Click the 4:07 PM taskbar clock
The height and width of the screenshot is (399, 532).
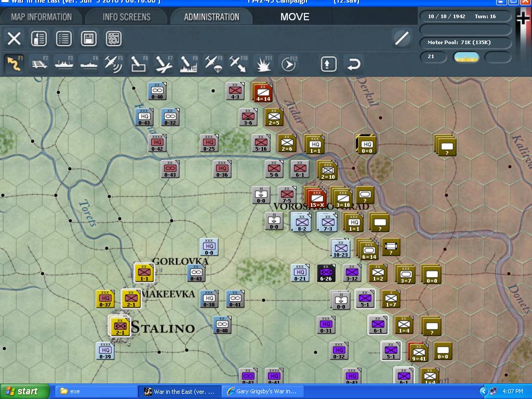tap(513, 392)
